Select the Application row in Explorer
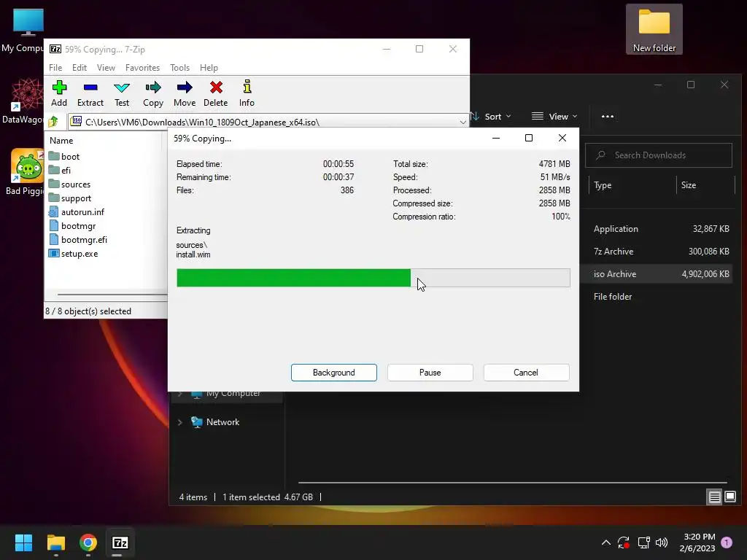The image size is (747, 560). (657, 229)
